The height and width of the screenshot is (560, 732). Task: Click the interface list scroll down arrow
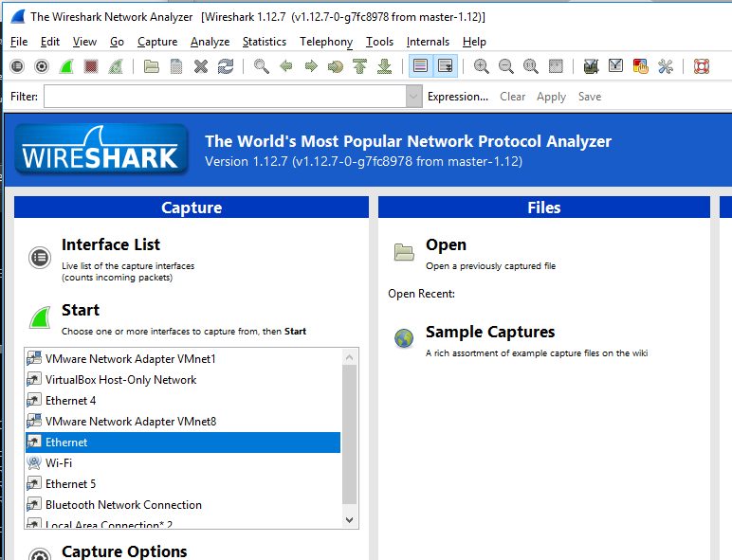pyautogui.click(x=349, y=520)
